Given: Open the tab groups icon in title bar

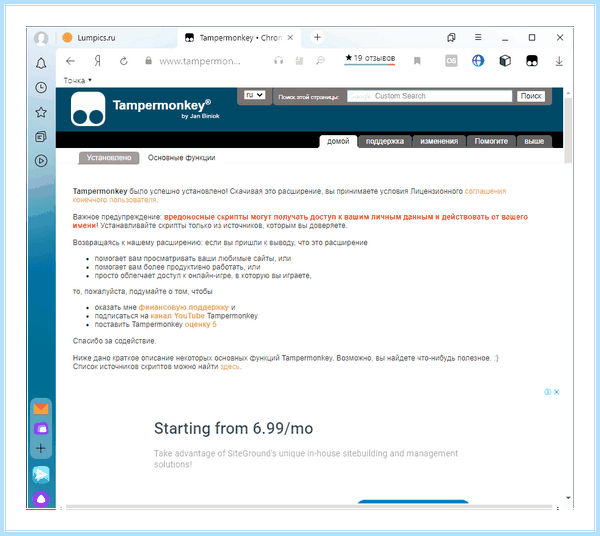Looking at the screenshot, I should 451,37.
